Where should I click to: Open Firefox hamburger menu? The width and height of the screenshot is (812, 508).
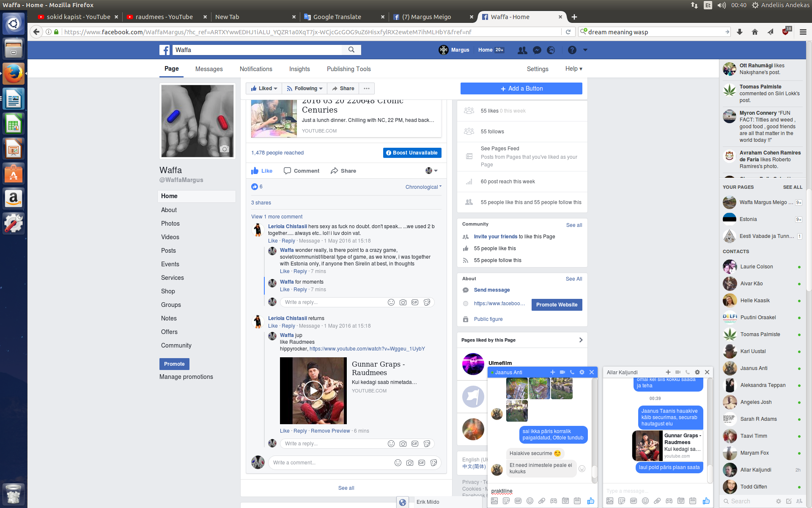click(803, 32)
